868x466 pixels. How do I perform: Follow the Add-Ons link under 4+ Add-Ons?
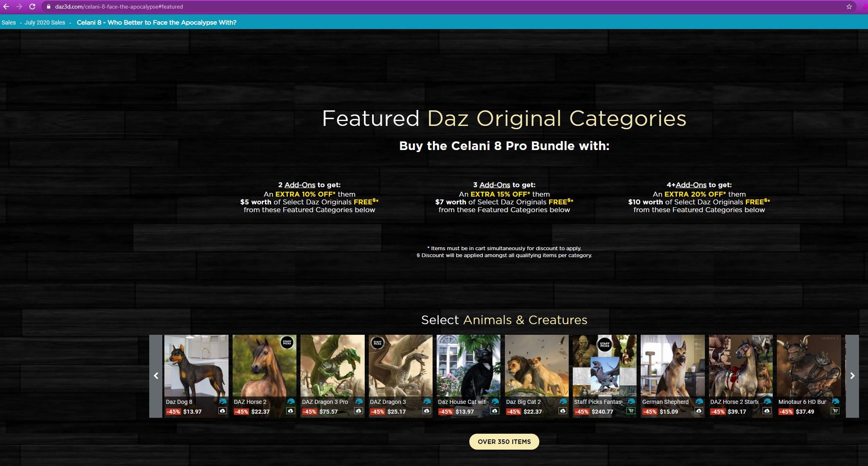tap(691, 185)
